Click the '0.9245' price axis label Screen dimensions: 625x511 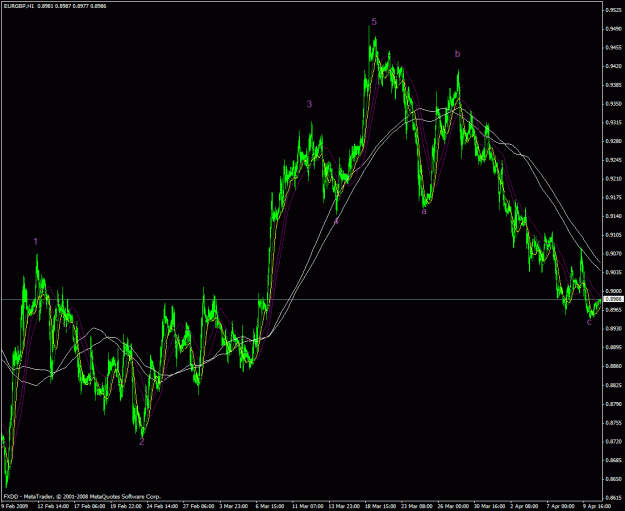pos(614,160)
